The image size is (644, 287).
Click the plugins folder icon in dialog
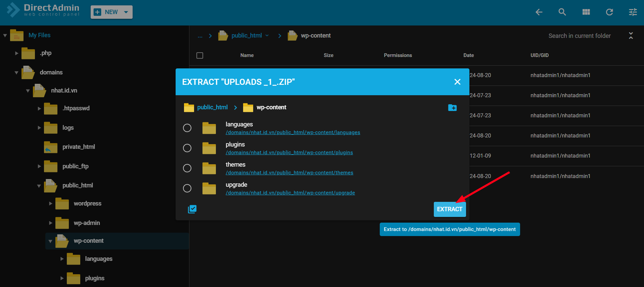pos(209,148)
